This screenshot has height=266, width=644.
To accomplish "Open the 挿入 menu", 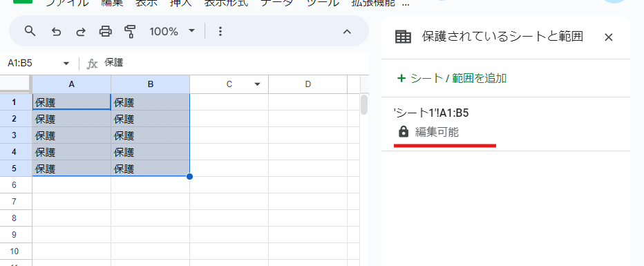I will (x=181, y=3).
